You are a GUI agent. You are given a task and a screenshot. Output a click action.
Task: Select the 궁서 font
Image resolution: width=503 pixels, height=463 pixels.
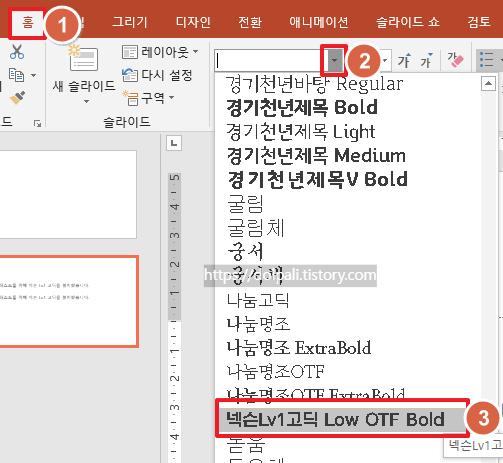pos(246,252)
